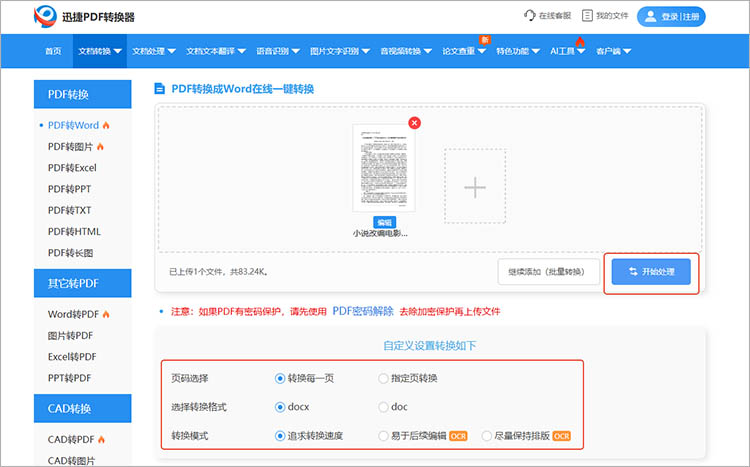Click the user avatar icon in login button
The image size is (750, 467).
[x=651, y=17]
